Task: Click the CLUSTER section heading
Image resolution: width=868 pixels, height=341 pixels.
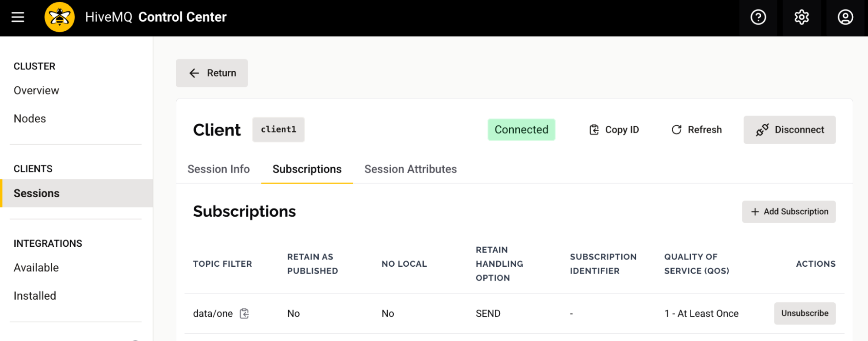Action: (x=34, y=66)
